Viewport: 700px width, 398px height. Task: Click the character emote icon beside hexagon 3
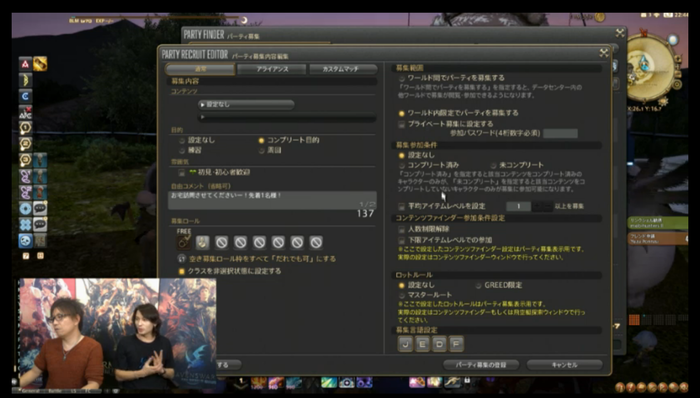tap(40, 160)
